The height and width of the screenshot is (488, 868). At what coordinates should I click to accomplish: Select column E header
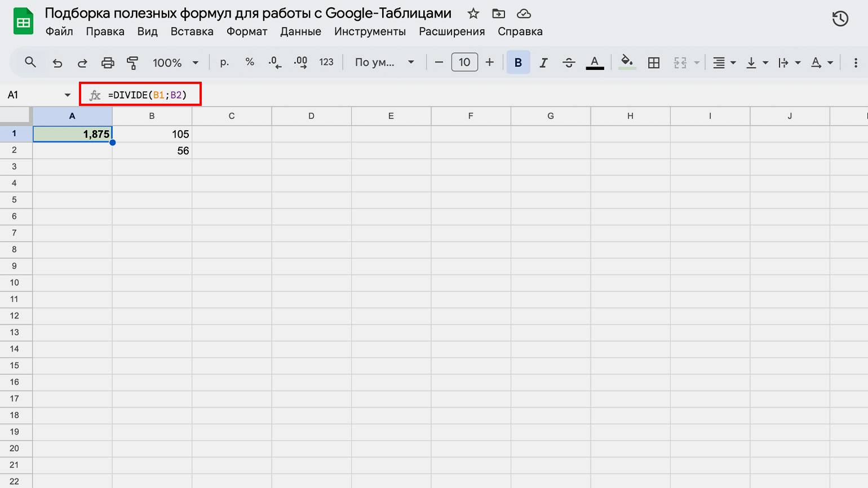pyautogui.click(x=391, y=116)
